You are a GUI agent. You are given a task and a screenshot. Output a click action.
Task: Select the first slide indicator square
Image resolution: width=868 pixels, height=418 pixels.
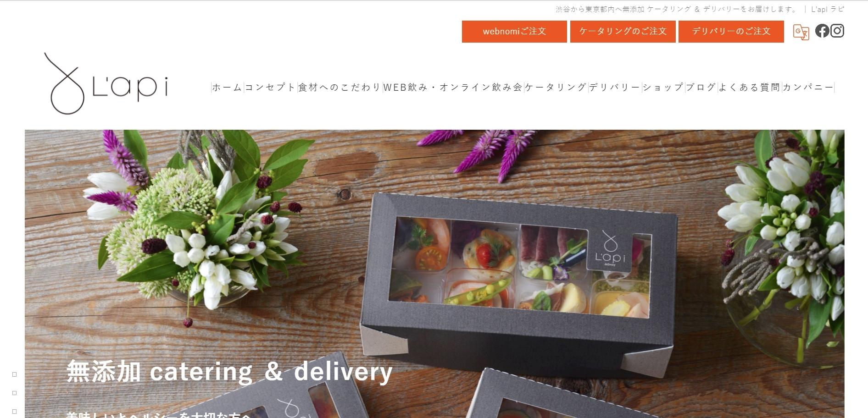click(14, 374)
